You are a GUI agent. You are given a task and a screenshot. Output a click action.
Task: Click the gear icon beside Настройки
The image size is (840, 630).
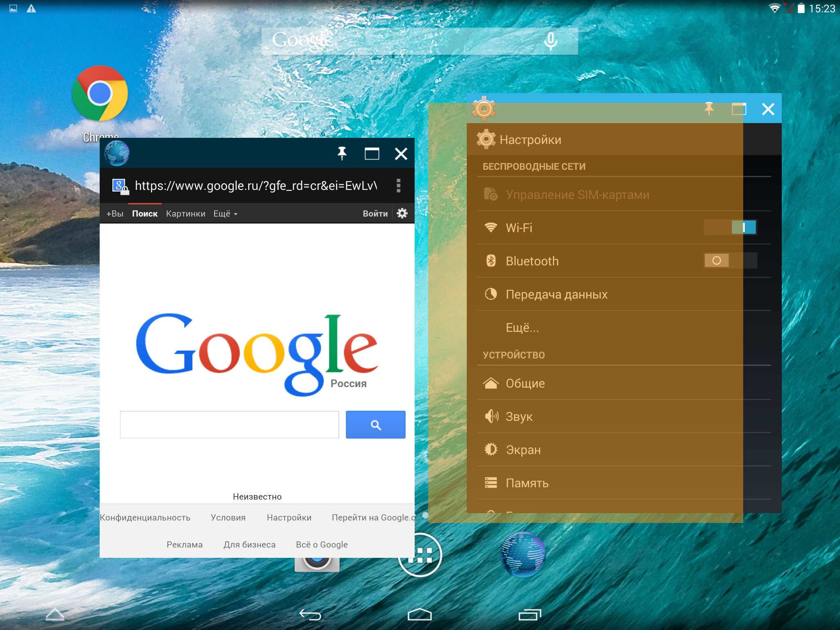(x=486, y=139)
